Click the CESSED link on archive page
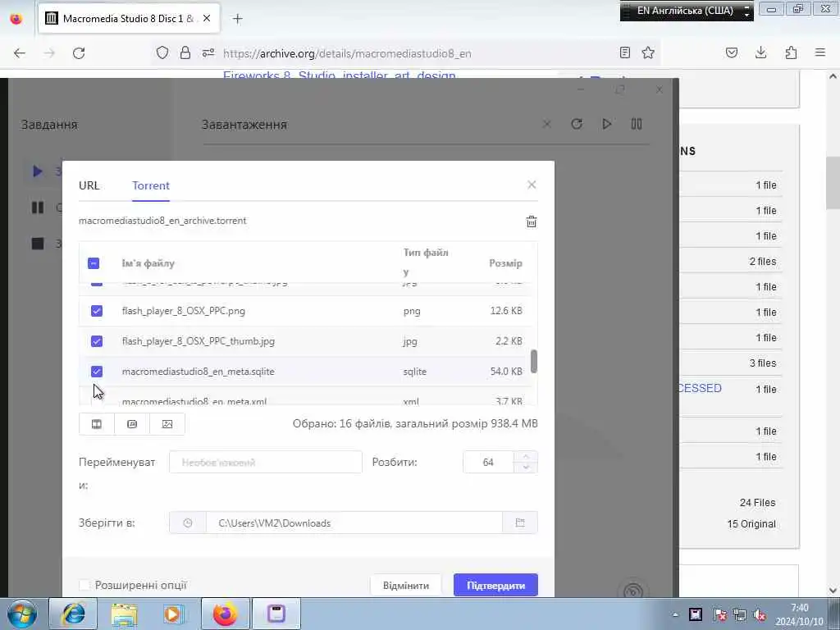 [700, 388]
